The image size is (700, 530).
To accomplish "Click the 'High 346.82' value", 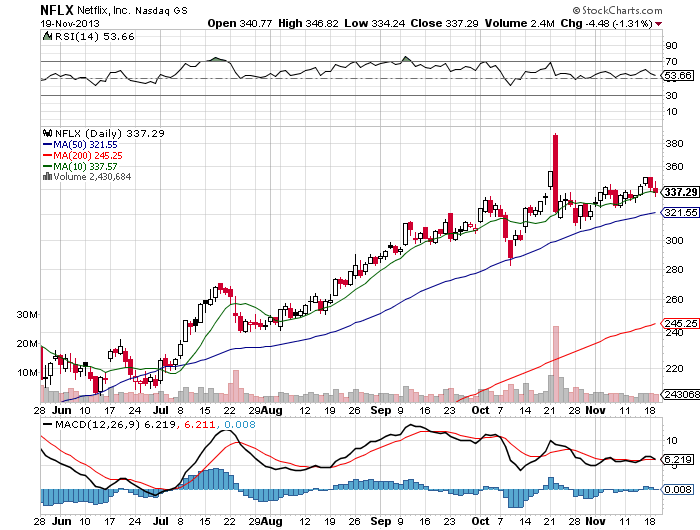I will click(x=308, y=23).
